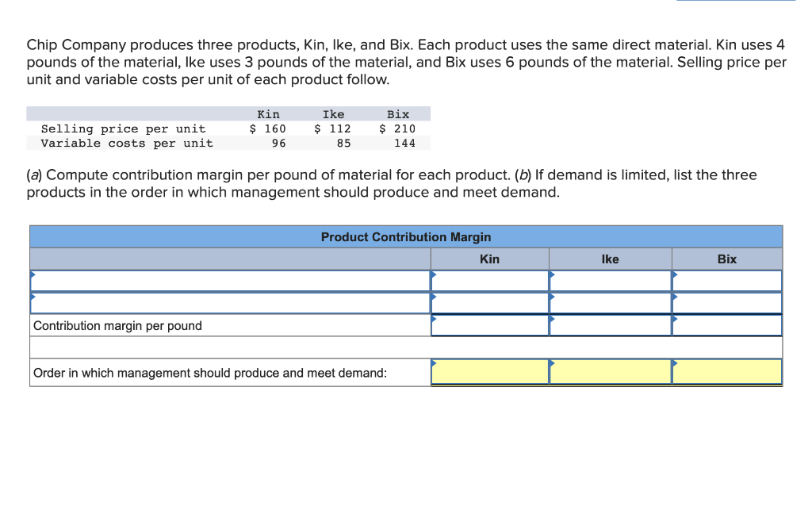The width and height of the screenshot is (812, 514).
Task: Click Kin selling price $ 160
Action: [x=267, y=128]
